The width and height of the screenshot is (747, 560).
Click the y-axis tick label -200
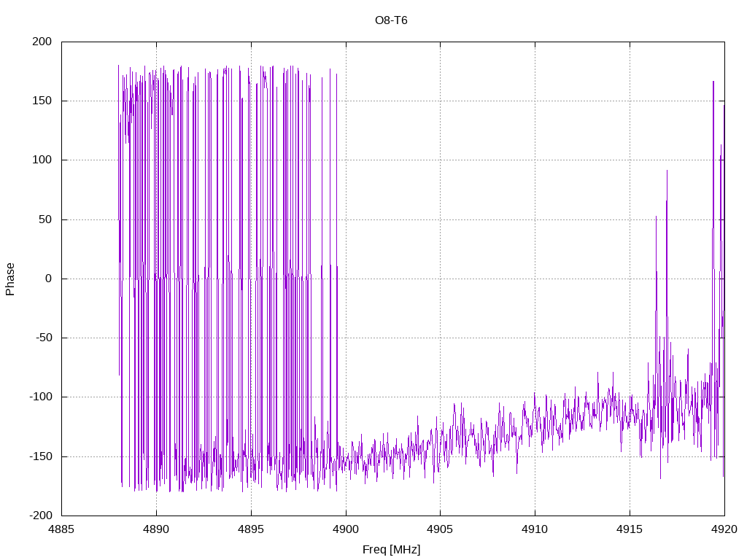coord(41,516)
